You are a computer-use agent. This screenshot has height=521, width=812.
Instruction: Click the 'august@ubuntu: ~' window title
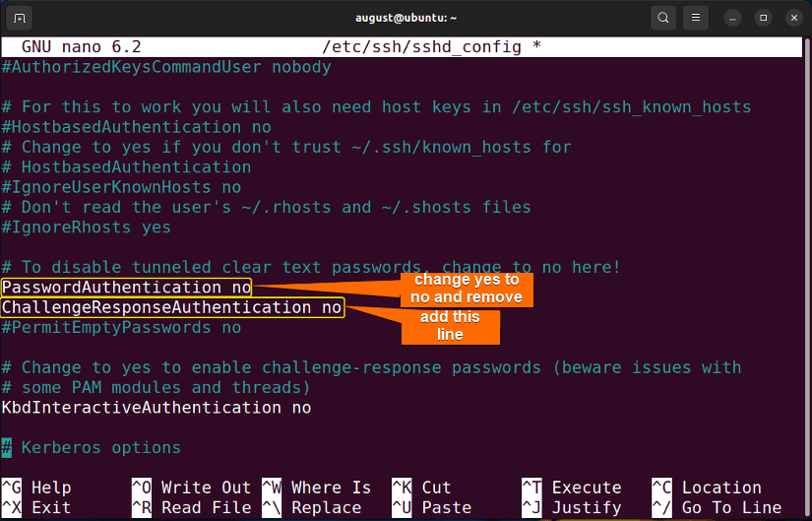pos(406,18)
